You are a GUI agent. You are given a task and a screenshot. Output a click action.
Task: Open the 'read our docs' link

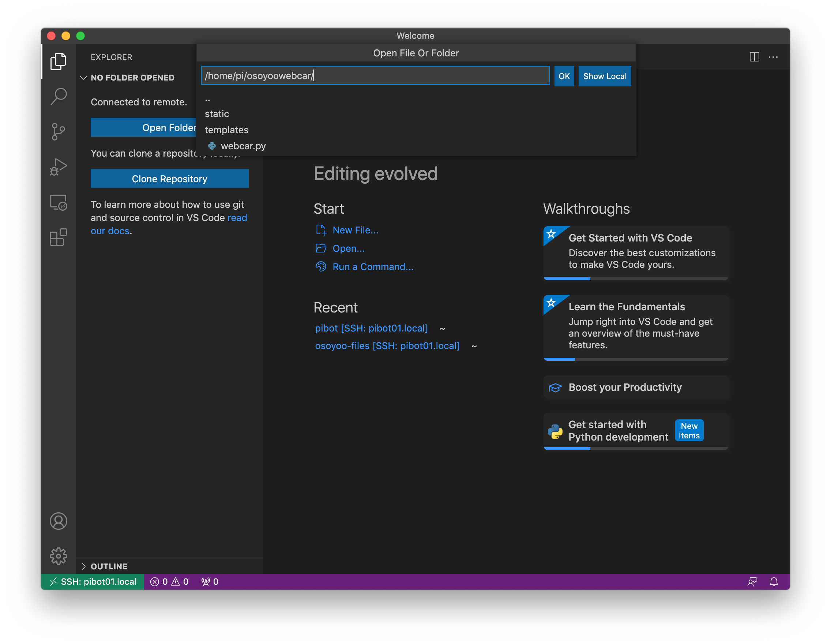tap(169, 224)
